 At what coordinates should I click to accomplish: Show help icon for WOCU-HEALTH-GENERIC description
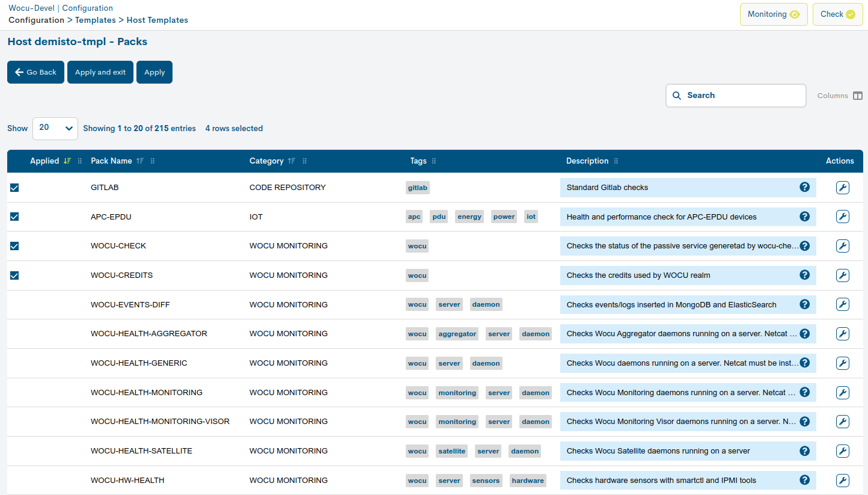(805, 363)
